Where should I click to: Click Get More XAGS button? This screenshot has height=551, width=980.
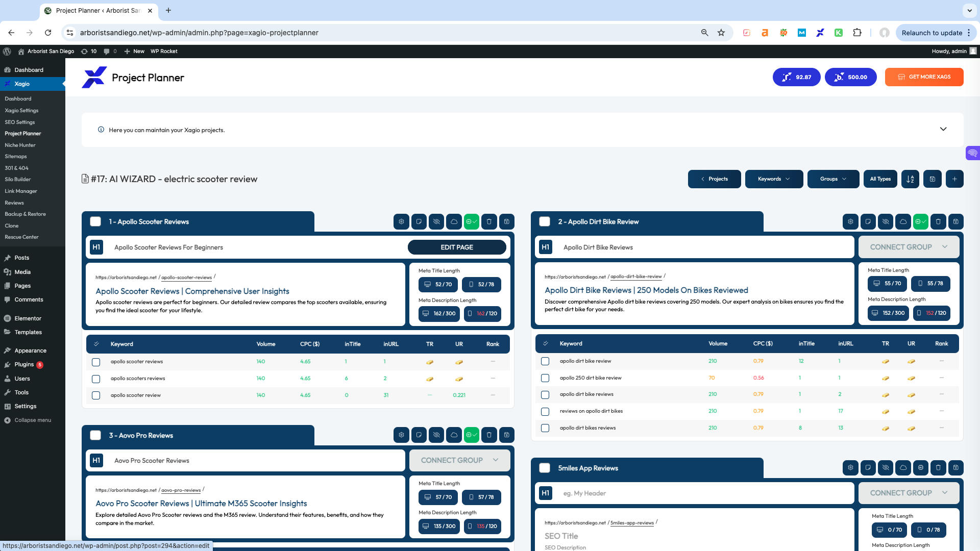(x=924, y=77)
